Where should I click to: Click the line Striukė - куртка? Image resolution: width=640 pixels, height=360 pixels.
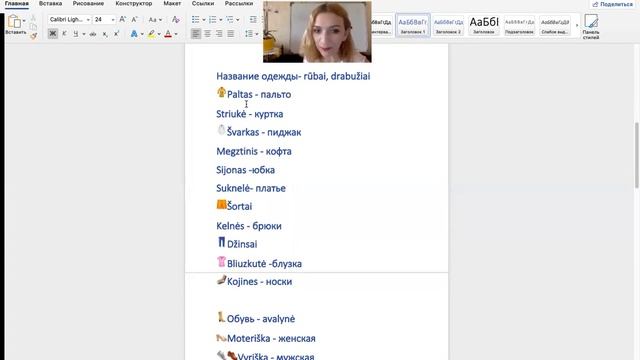250,114
